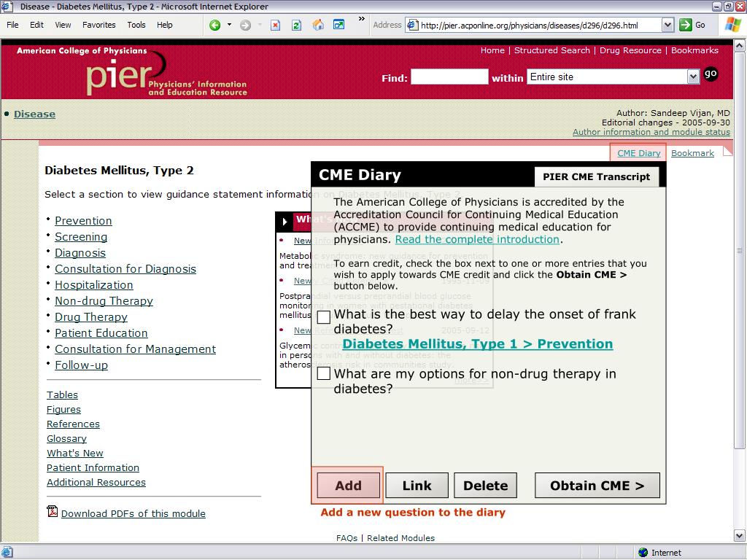Open the Hospitalization section
747x560 pixels.
(94, 285)
